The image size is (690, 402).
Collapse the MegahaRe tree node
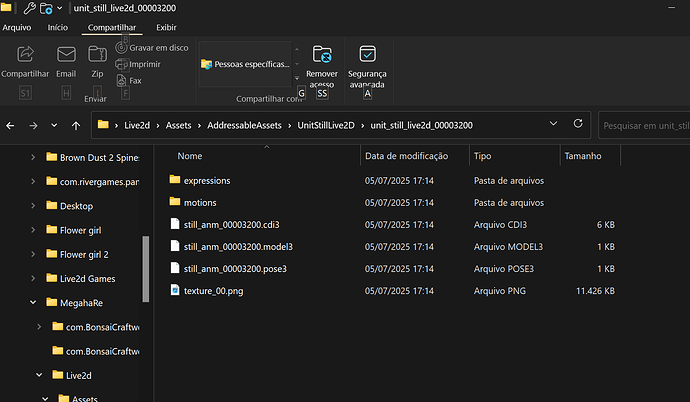click(33, 302)
